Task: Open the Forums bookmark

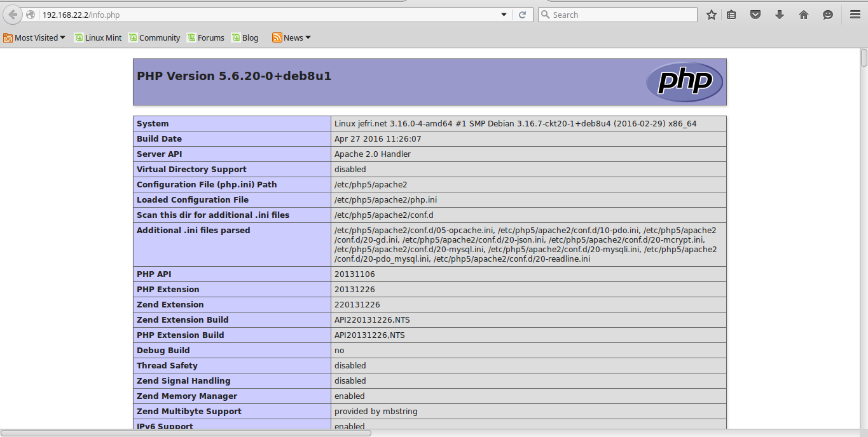Action: click(206, 37)
